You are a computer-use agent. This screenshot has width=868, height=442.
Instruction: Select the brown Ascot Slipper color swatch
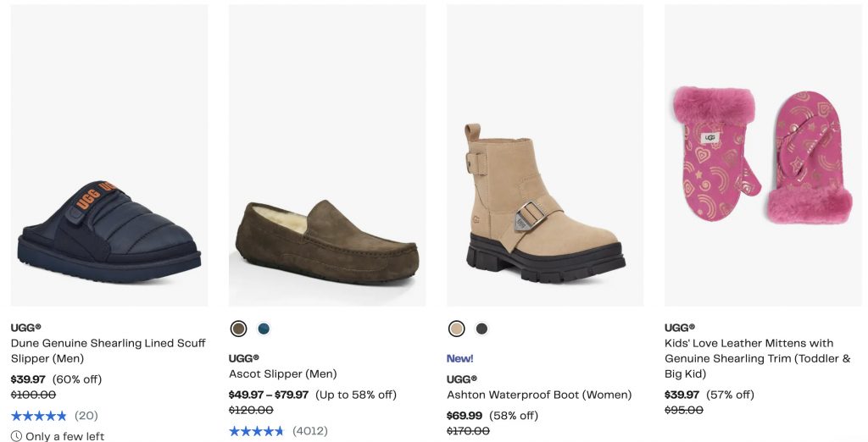[239, 329]
